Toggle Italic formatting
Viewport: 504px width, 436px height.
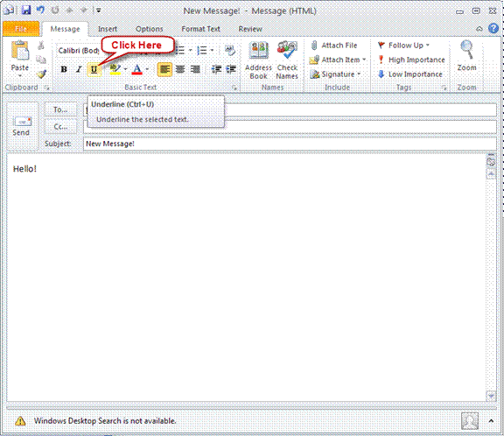click(x=79, y=69)
